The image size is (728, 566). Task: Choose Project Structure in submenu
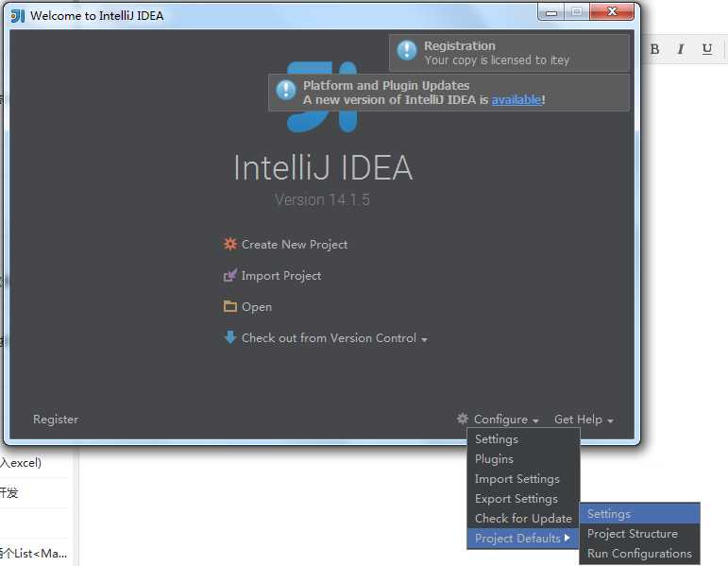(x=640, y=534)
